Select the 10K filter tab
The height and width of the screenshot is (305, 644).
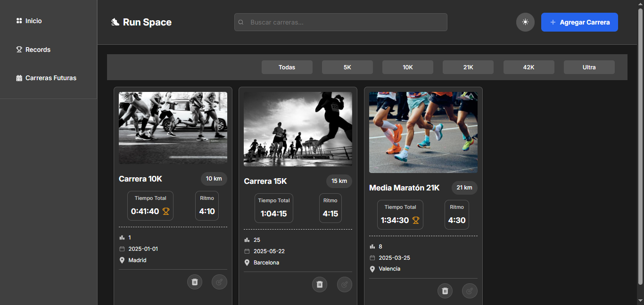(x=407, y=67)
